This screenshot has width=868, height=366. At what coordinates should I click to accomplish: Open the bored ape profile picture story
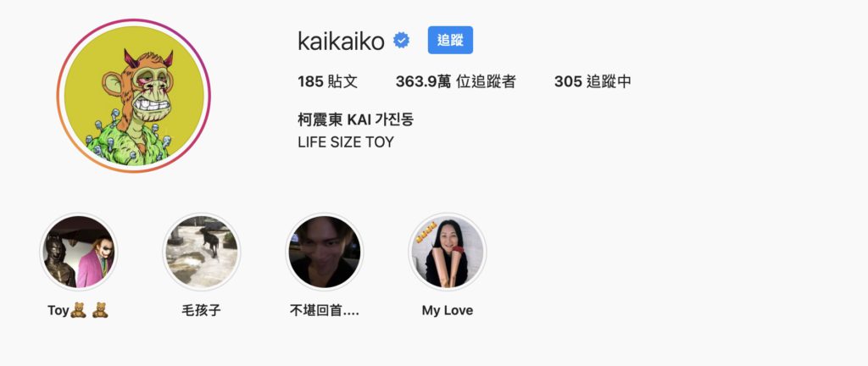(133, 96)
